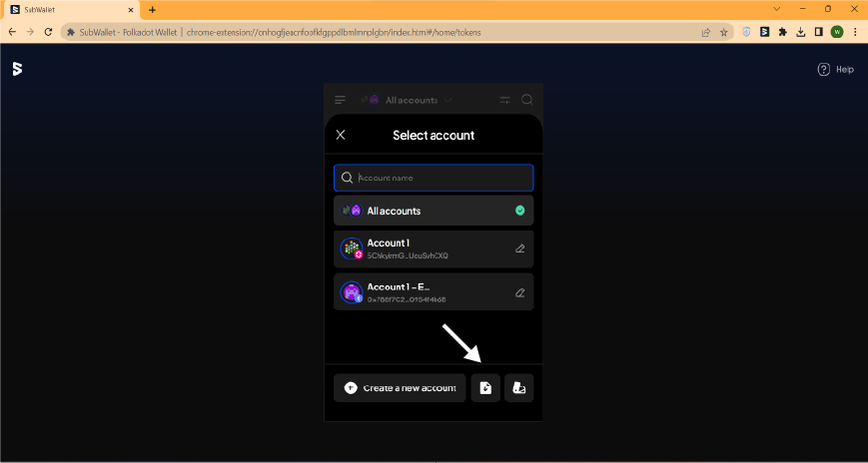Viewport: 868px width, 463px height.
Task: Open Chrome downloads icon
Action: [800, 32]
